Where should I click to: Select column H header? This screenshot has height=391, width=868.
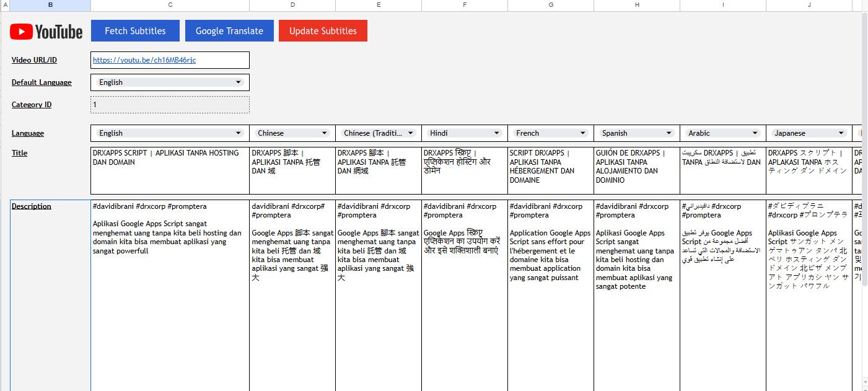point(637,6)
